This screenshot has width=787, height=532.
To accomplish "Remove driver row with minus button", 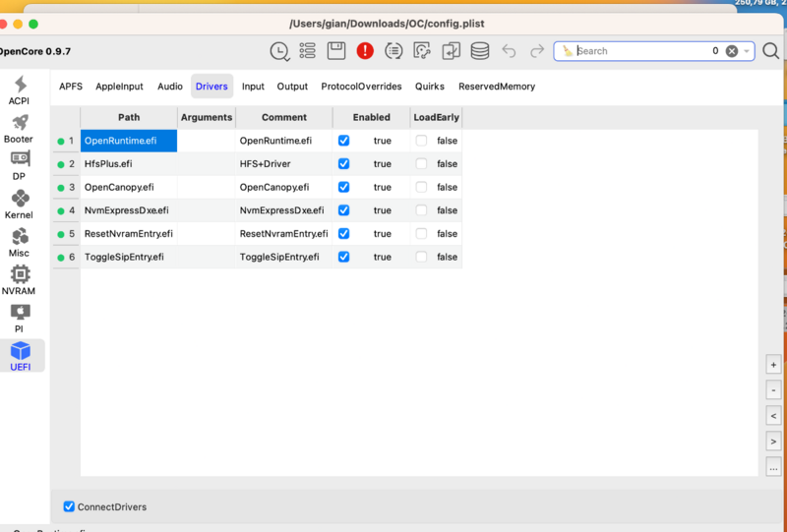I will click(x=773, y=390).
